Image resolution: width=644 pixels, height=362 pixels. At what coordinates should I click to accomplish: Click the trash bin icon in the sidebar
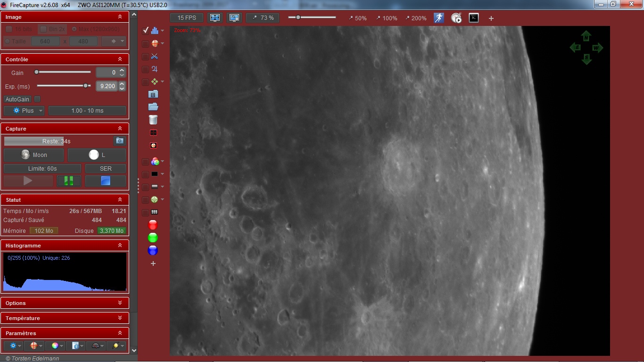(153, 120)
